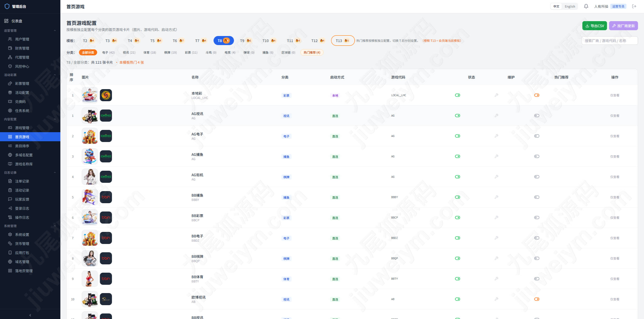
Task: Click the 导出CSV button
Action: point(594,26)
